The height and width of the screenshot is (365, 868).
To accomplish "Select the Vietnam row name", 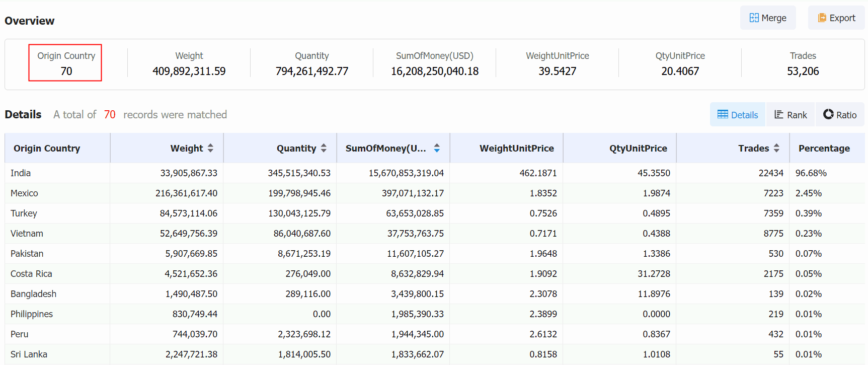I will click(27, 234).
